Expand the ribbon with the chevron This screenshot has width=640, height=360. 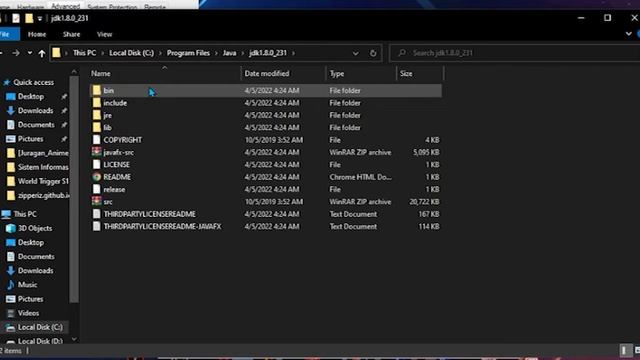(629, 34)
